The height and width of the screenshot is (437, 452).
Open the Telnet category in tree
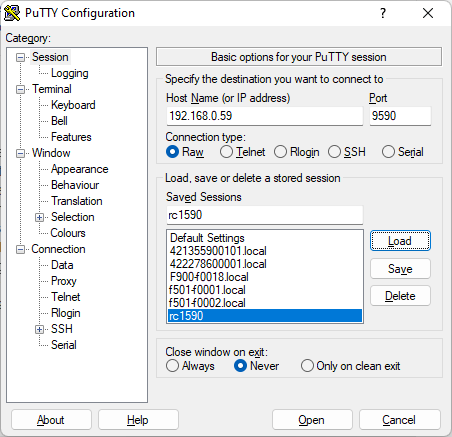66,297
